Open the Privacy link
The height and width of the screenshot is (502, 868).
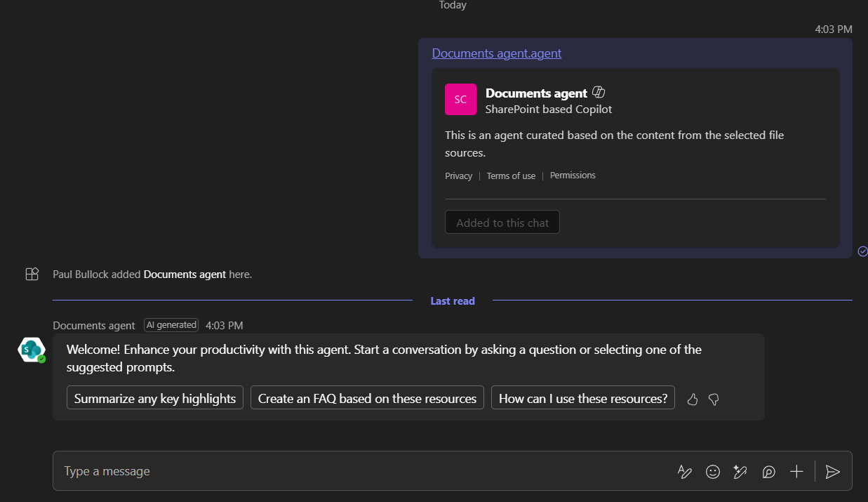(x=458, y=176)
